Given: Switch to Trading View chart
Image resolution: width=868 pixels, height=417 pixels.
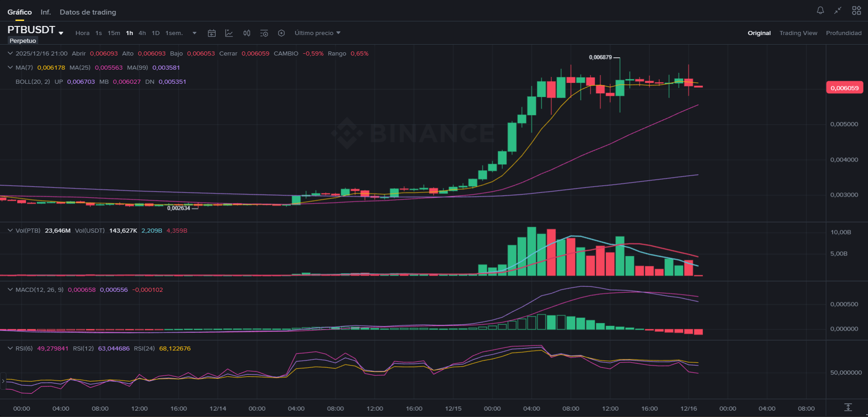Looking at the screenshot, I should (798, 33).
